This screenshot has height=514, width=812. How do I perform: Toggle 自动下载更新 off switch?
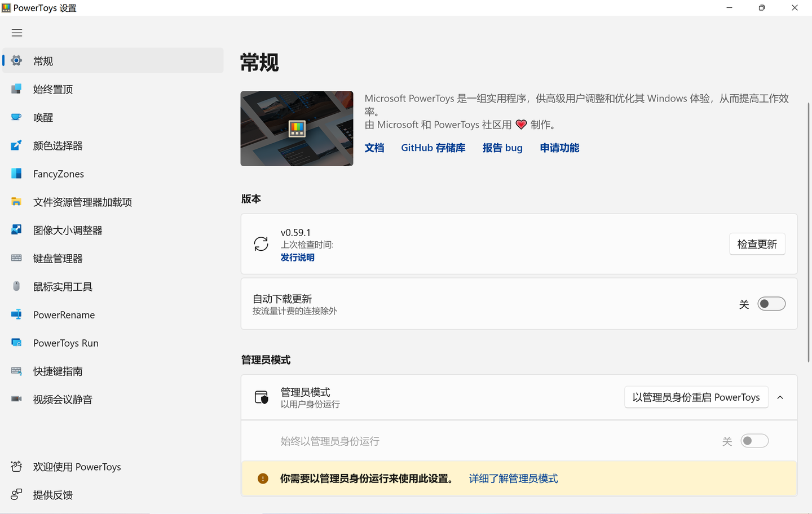coord(771,303)
